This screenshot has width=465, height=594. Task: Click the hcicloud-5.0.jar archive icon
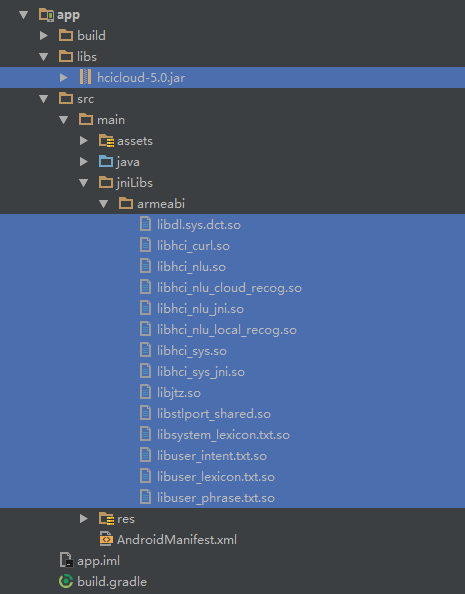(x=86, y=77)
